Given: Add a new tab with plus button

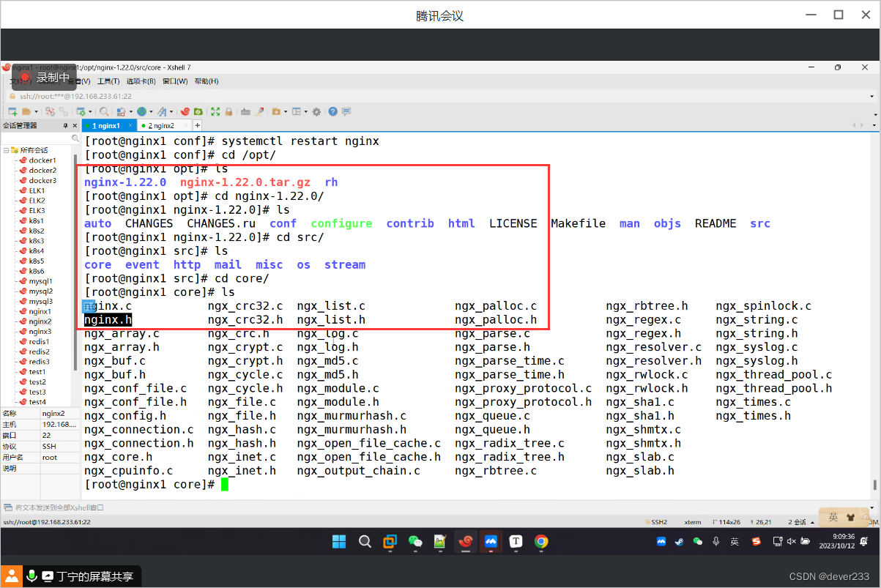Looking at the screenshot, I should [197, 126].
